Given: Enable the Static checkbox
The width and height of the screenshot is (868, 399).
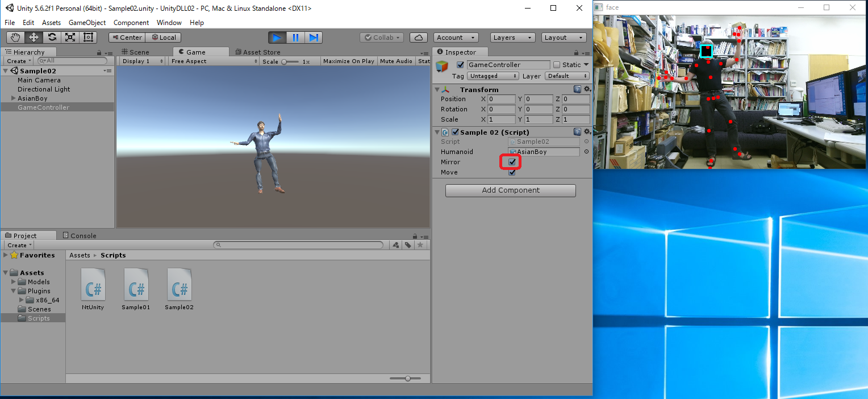Looking at the screenshot, I should (557, 65).
